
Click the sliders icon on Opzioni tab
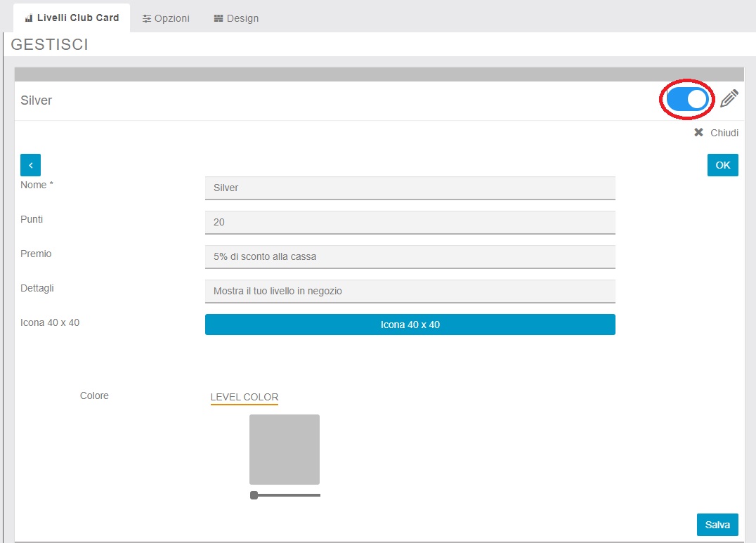tap(147, 18)
